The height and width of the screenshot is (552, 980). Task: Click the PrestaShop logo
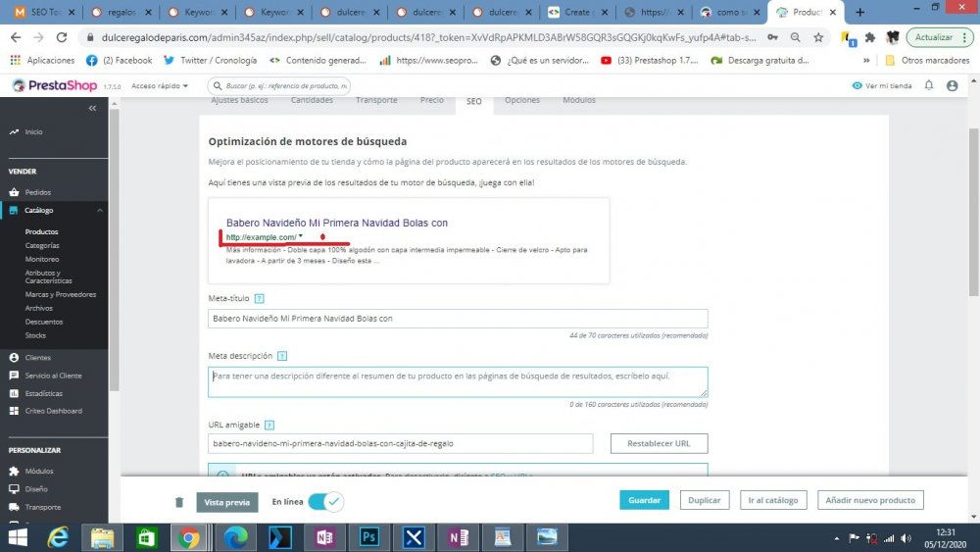55,85
